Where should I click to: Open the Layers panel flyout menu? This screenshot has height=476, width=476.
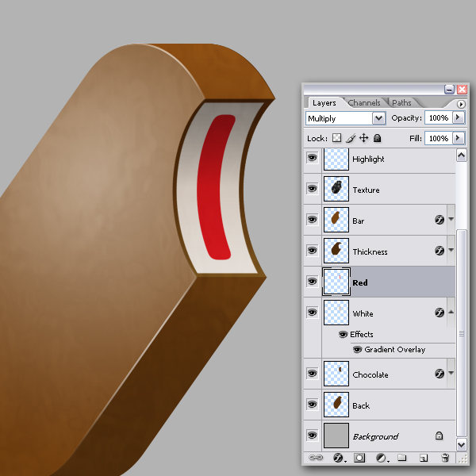(x=461, y=104)
